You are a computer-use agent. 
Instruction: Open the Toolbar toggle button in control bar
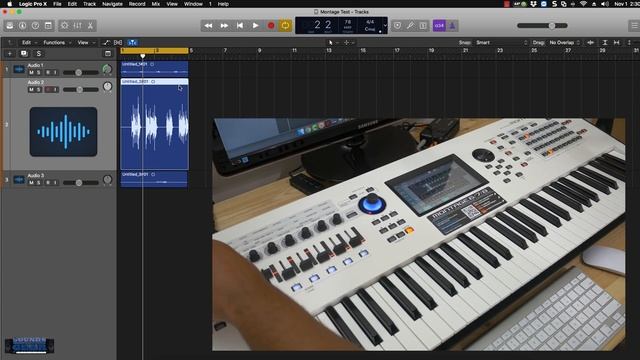pos(48,26)
